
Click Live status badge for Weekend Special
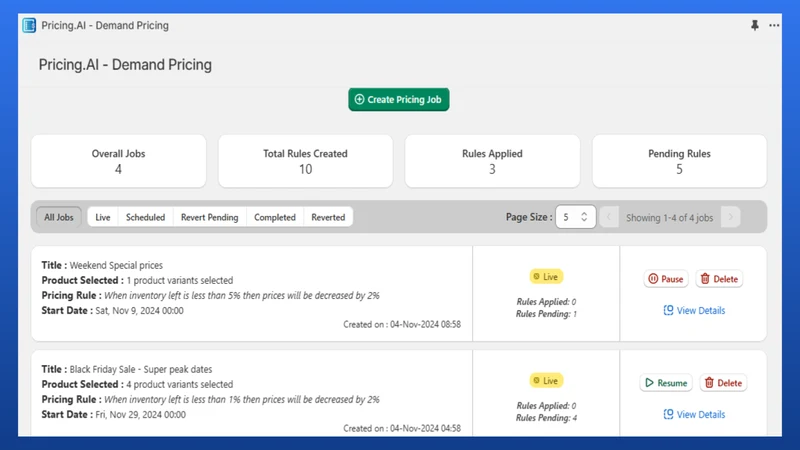tap(546, 277)
